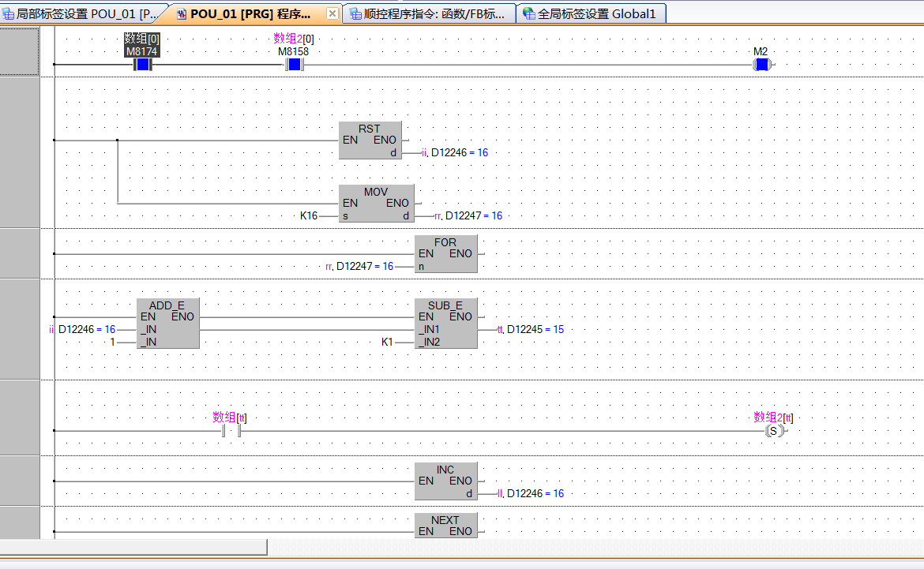Screen dimensions: 924x569
Task: Click the 数组[tt] contact
Action: pyautogui.click(x=231, y=431)
